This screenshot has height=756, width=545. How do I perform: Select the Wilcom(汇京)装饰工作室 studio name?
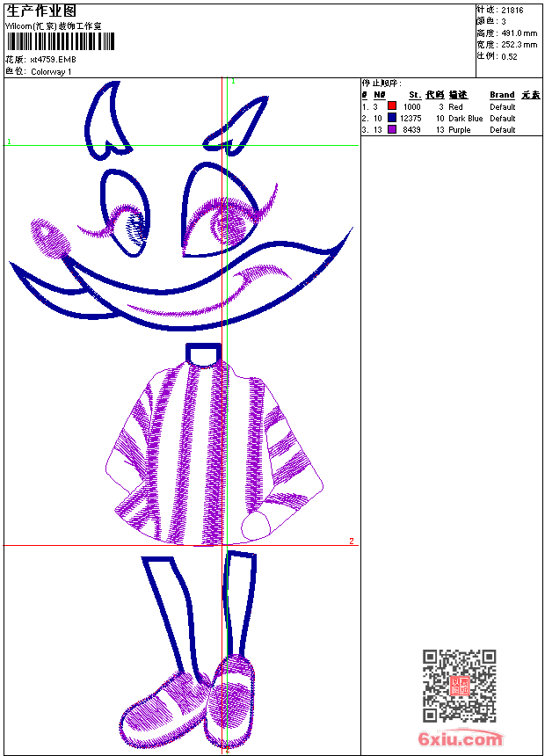coord(53,26)
